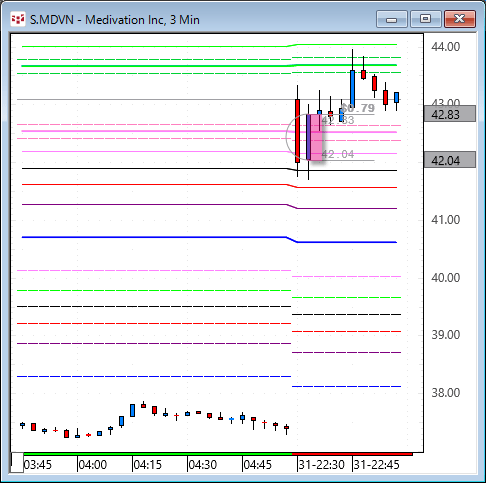Click the 40.00 price axis label

pos(446,278)
